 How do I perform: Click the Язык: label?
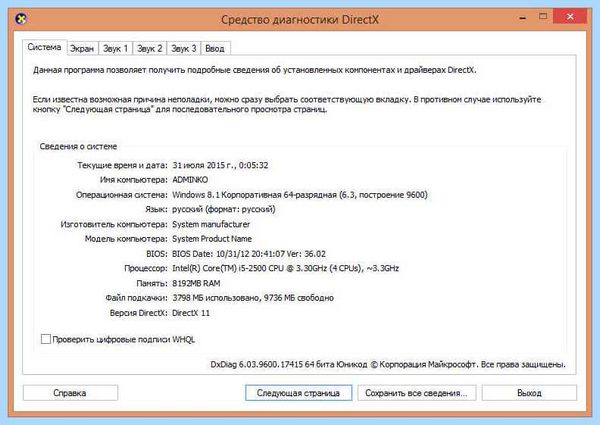[x=157, y=209]
